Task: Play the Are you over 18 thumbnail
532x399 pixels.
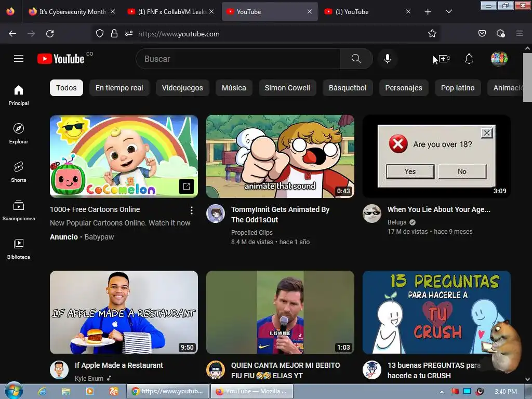Action: tap(436, 156)
